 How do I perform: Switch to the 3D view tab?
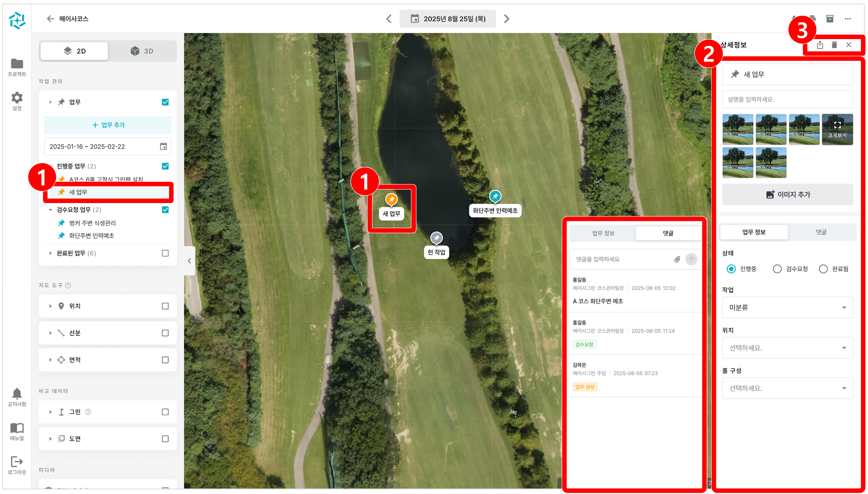coord(142,51)
